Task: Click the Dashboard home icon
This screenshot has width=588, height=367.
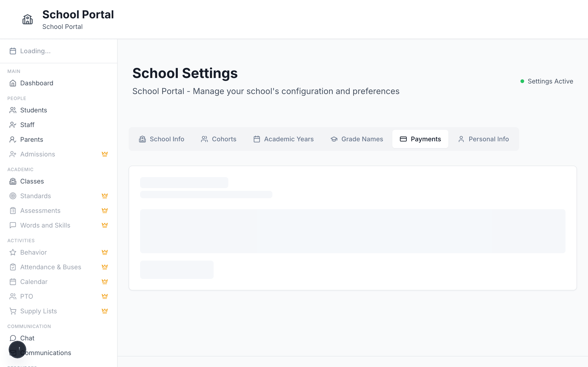Action: 13,83
